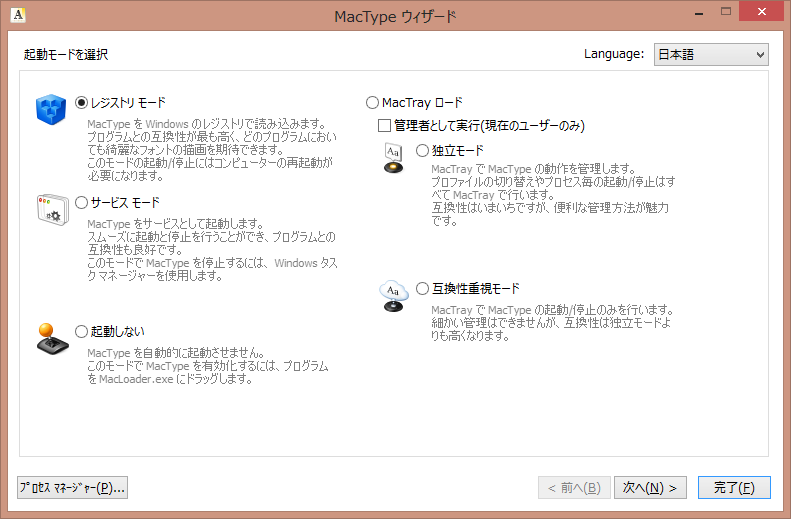The width and height of the screenshot is (791, 519).
Task: Select 互換性重視モード radio button
Action: 422,289
